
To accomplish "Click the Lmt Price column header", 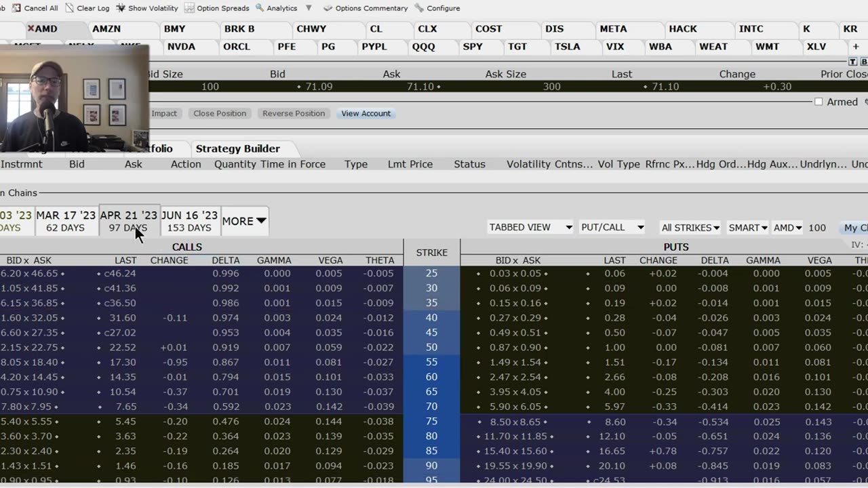I will click(410, 164).
